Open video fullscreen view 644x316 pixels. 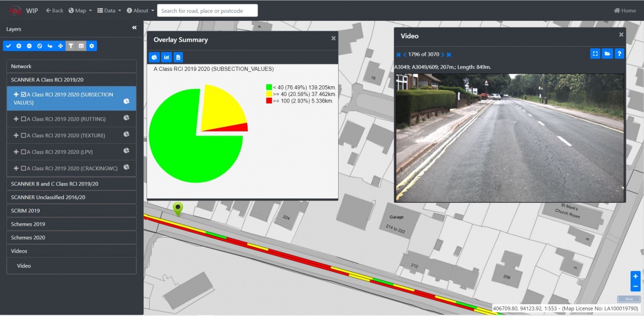coord(595,54)
